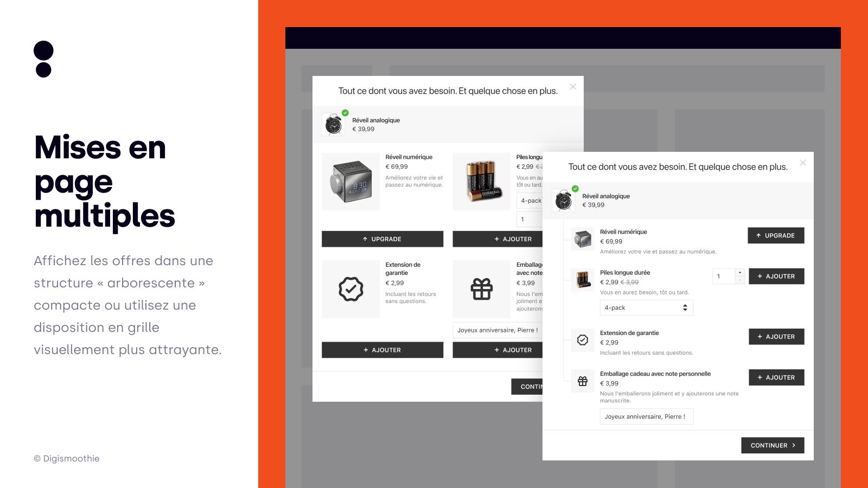Click 'Extension de garantie' title in front popup

click(629, 333)
